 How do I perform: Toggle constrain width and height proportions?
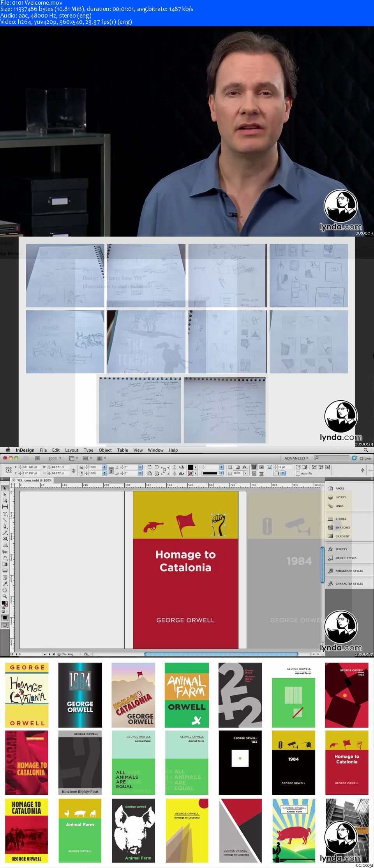[x=74, y=470]
